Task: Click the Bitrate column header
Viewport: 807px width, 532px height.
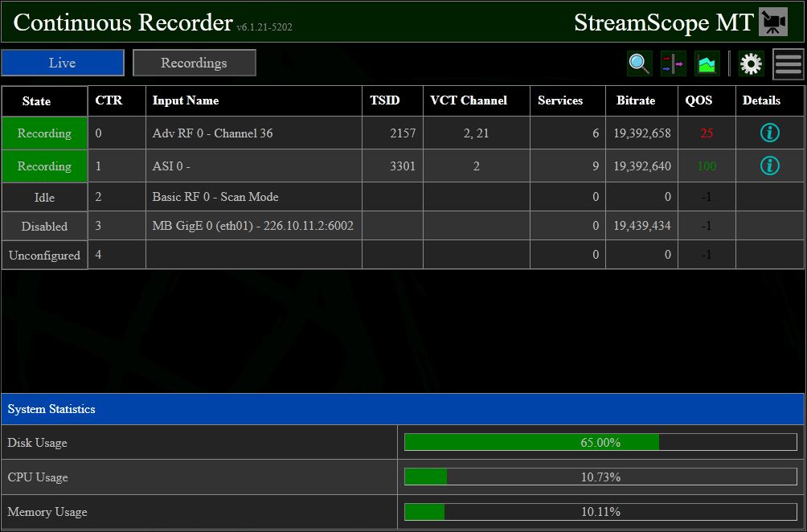Action: click(x=641, y=100)
